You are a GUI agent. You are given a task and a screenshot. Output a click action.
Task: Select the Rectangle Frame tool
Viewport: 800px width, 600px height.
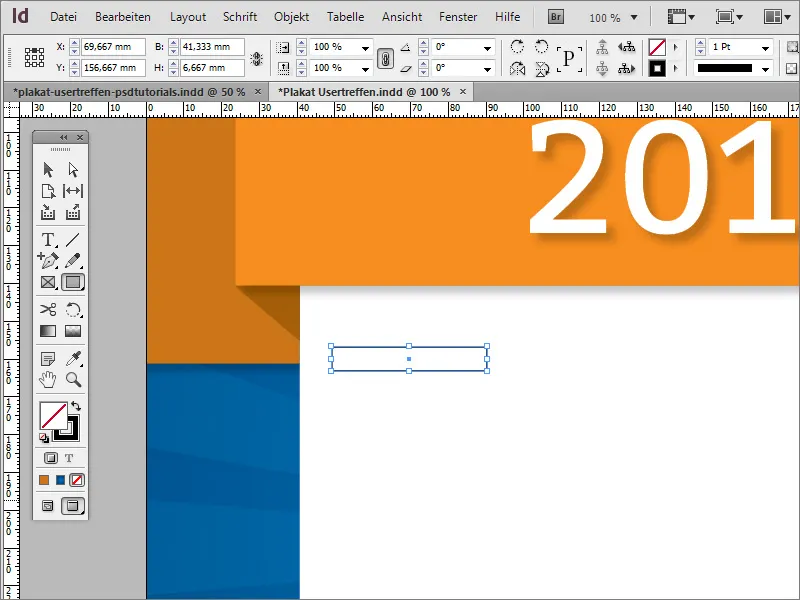point(47,283)
